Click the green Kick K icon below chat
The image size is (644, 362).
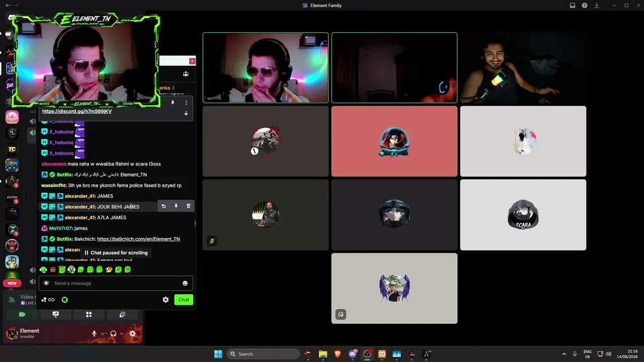tap(64, 300)
